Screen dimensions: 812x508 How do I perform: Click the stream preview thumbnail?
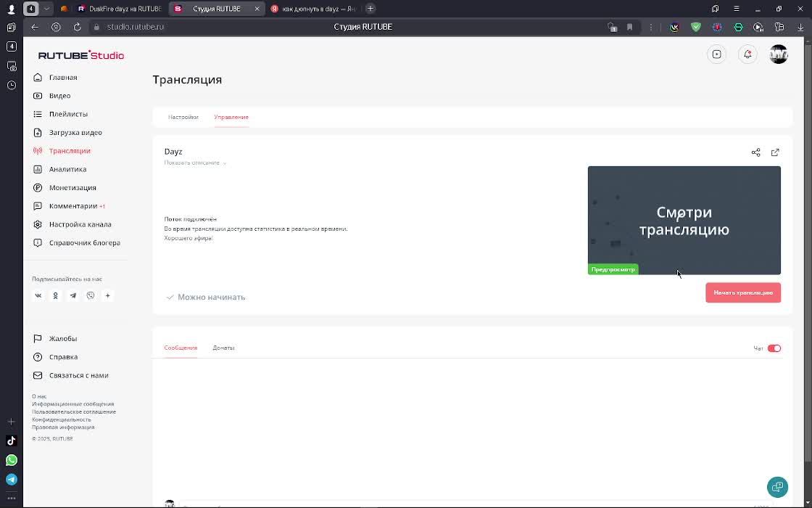(x=684, y=221)
